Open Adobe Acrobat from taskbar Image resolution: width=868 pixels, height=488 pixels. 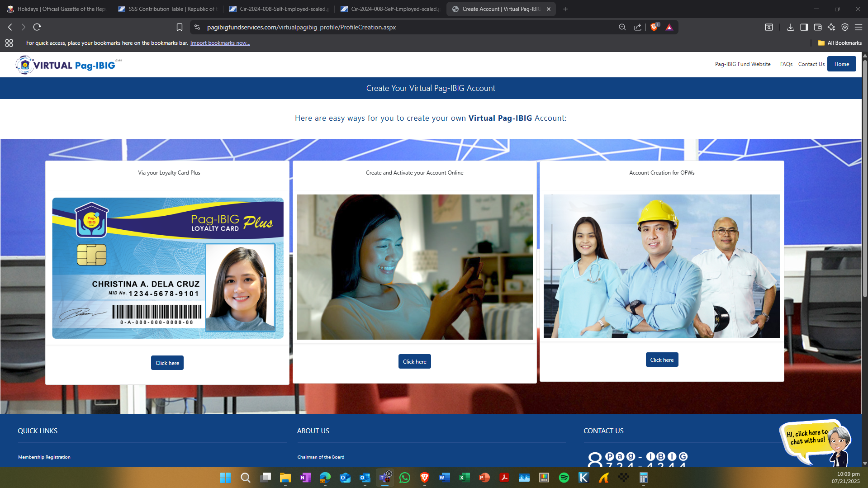coord(504,478)
